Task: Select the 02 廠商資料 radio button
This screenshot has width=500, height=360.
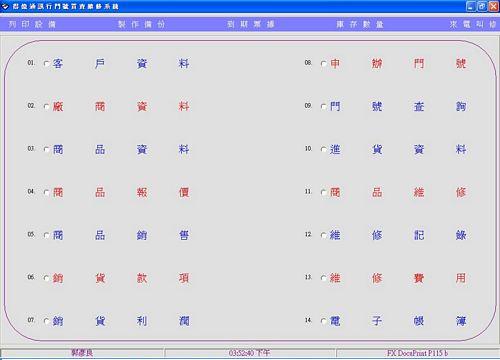Action: click(x=46, y=106)
